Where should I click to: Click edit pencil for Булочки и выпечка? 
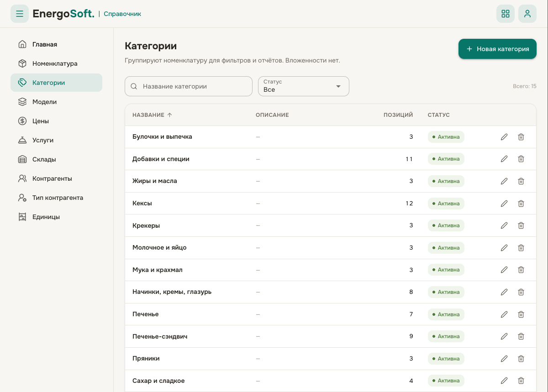point(504,137)
